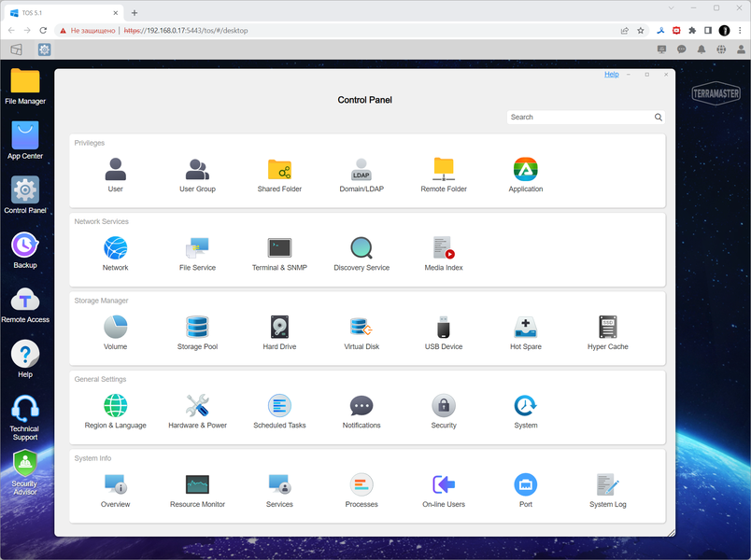The width and height of the screenshot is (751, 560).
Task: Select the TOS 5.1 browser tab
Action: [64, 13]
